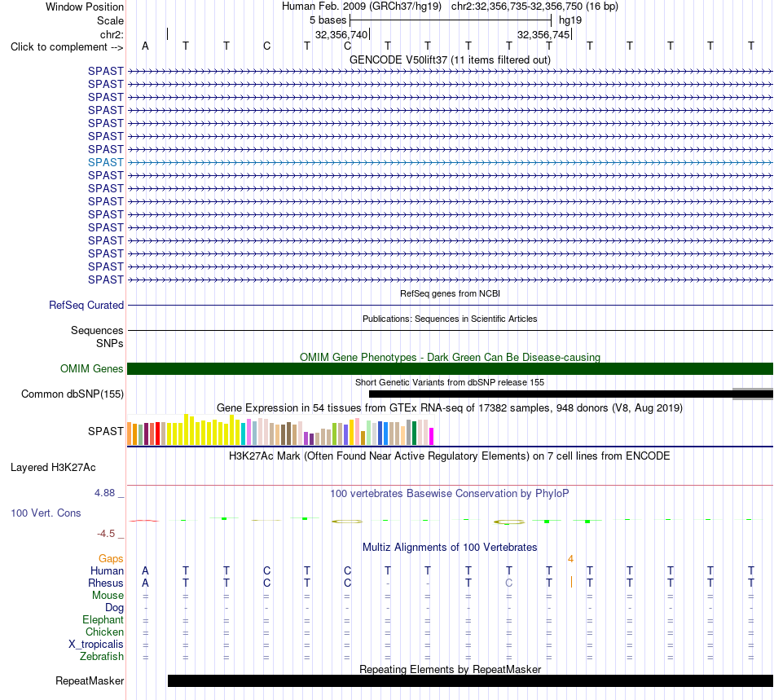Click the 'Chicken' alignment row label
The image size is (774, 700).
(104, 632)
